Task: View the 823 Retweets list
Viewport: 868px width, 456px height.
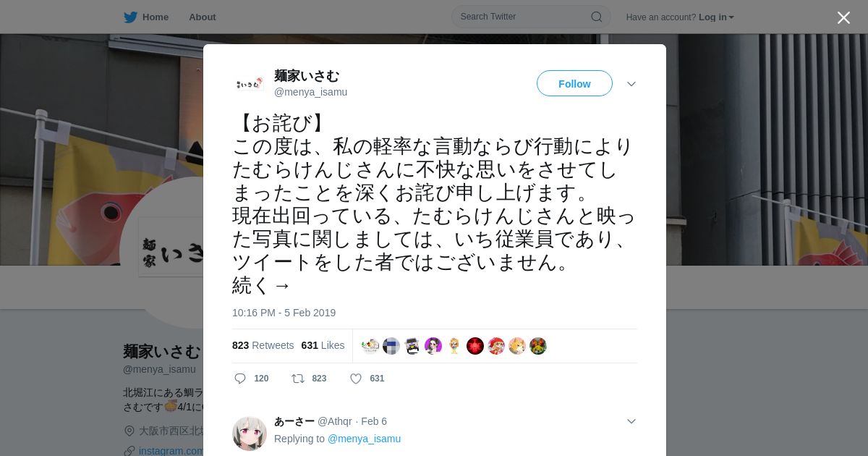Action: (263, 345)
